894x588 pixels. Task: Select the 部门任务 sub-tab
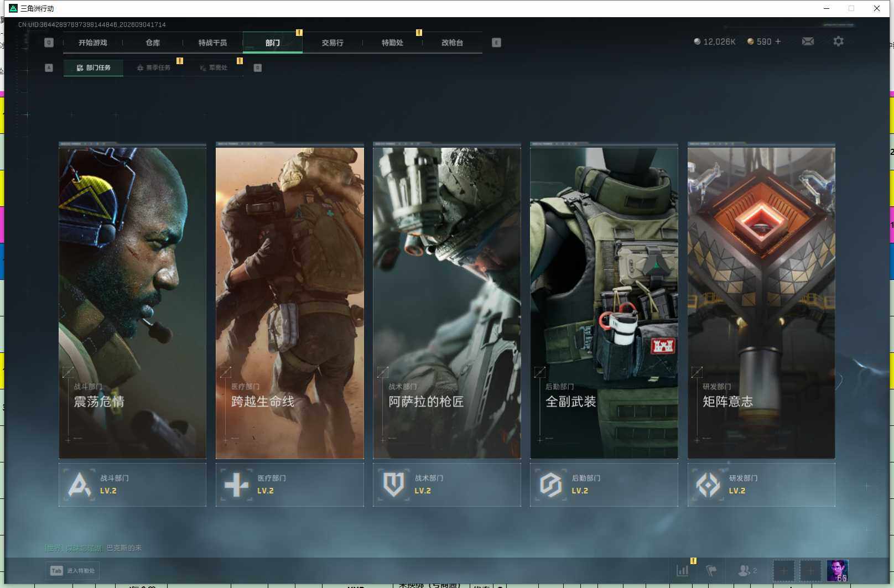[x=93, y=67]
